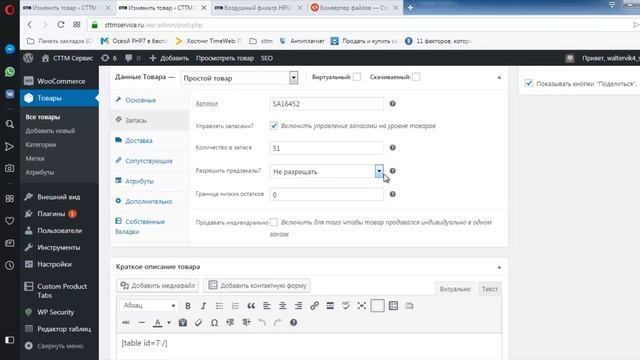Click Добавить новый under Товары
This screenshot has height=360, width=640.
tap(50, 131)
